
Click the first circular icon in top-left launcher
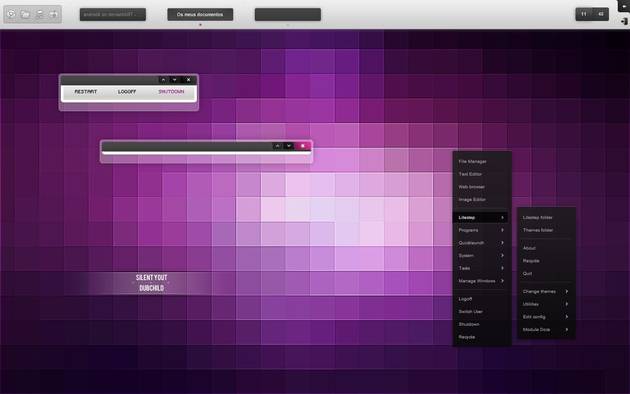(11, 14)
